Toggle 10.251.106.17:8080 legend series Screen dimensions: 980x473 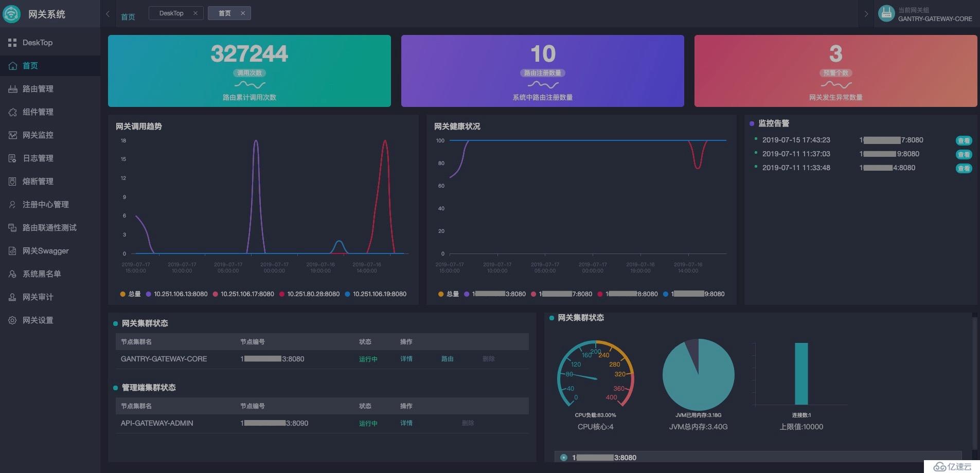click(x=243, y=294)
